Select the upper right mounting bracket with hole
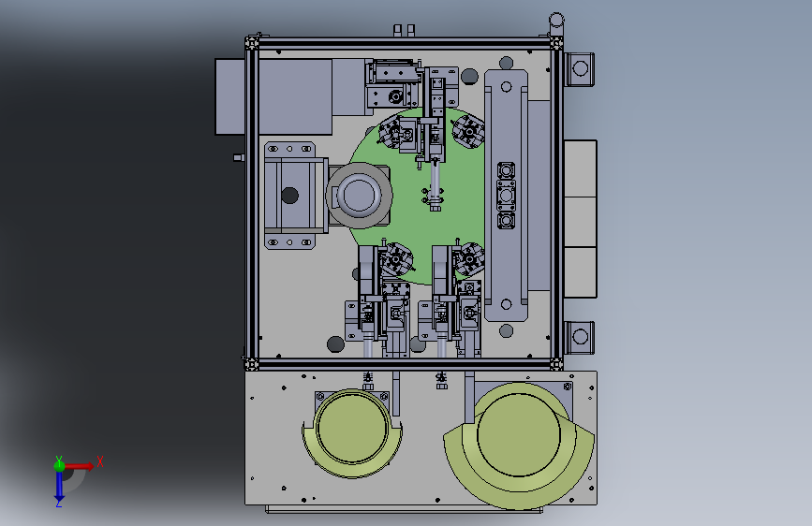 [579, 69]
